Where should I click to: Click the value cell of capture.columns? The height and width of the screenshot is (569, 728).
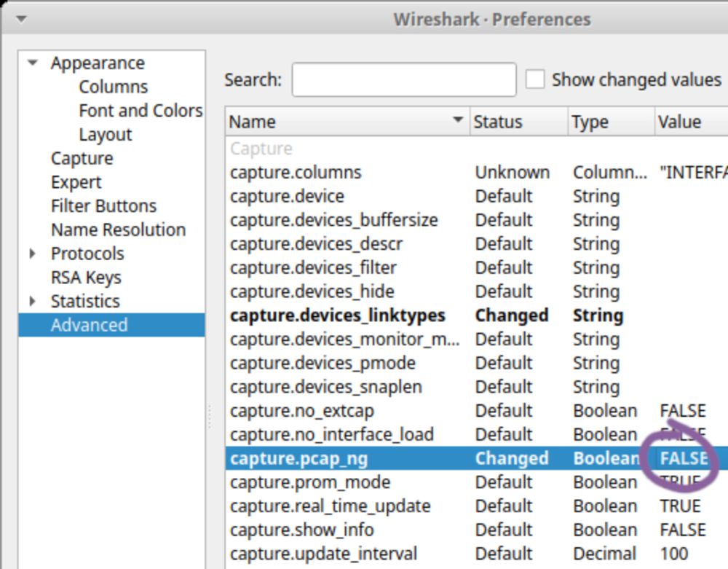[694, 173]
